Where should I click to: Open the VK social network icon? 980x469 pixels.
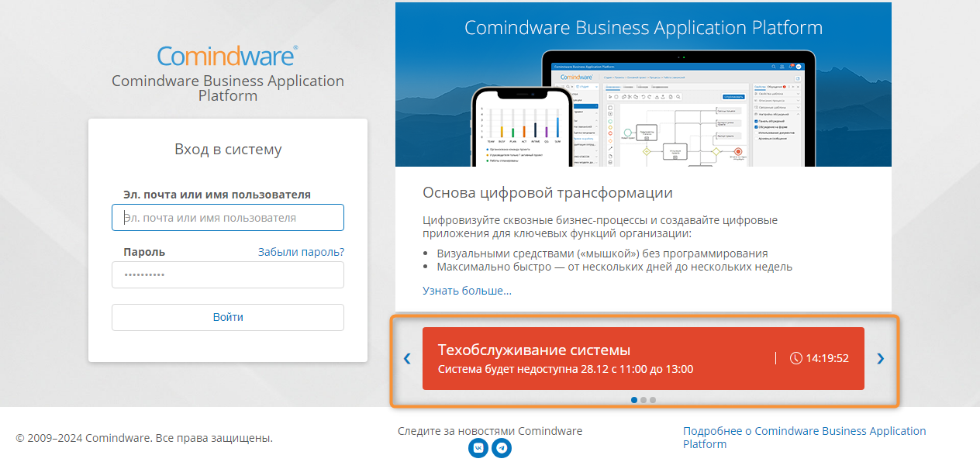[478, 448]
